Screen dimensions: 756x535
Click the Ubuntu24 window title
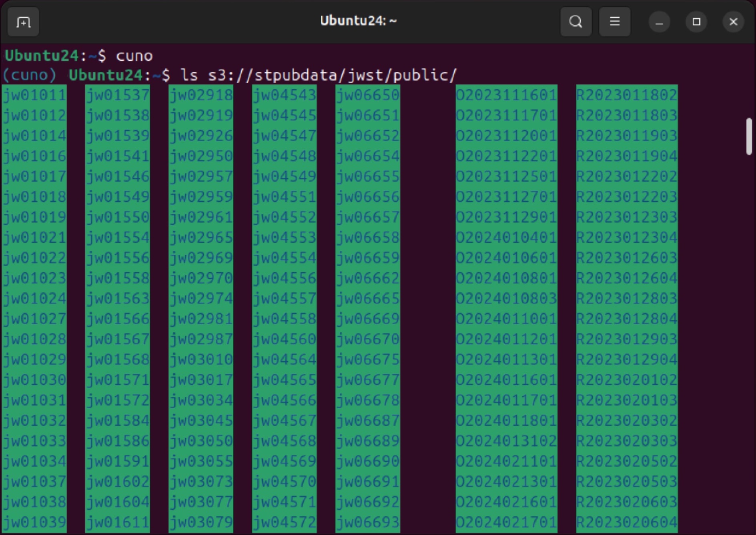pos(358,21)
